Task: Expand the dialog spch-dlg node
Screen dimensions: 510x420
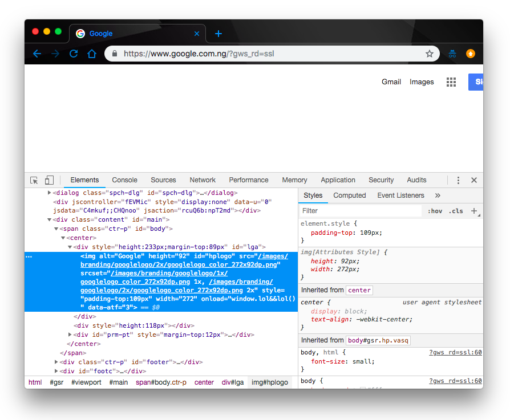Action: 50,193
